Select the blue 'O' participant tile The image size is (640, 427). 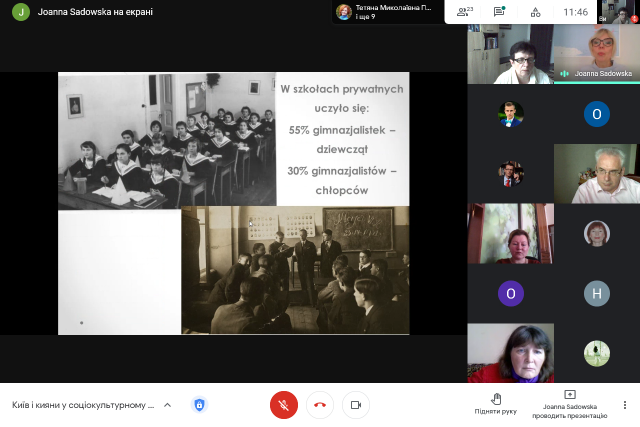pyautogui.click(x=596, y=113)
